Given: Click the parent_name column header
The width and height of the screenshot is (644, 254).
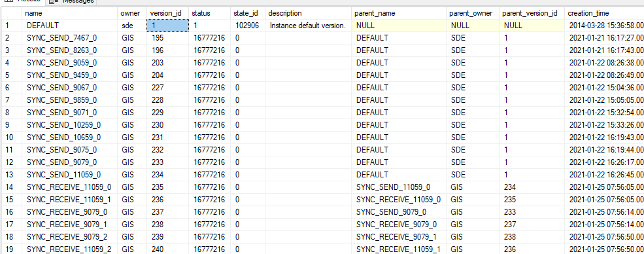Looking at the screenshot, I should click(x=399, y=13).
